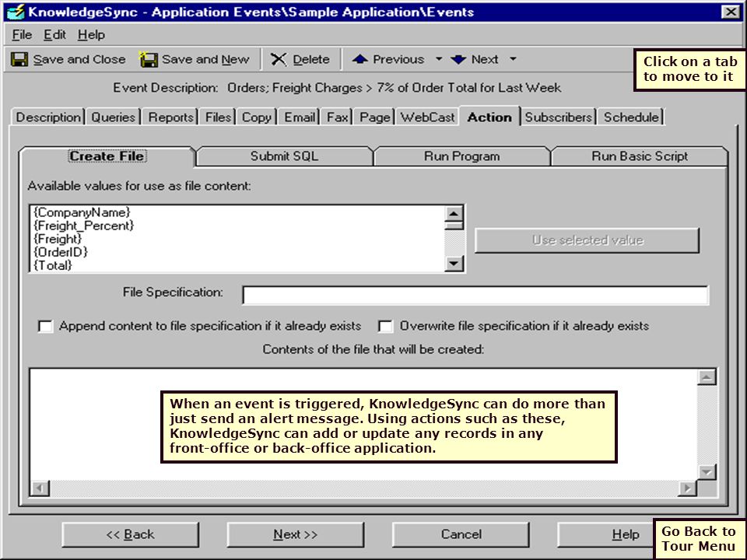Click the Next down arrow icon
Viewport: 747px width, 560px height.
[458, 60]
